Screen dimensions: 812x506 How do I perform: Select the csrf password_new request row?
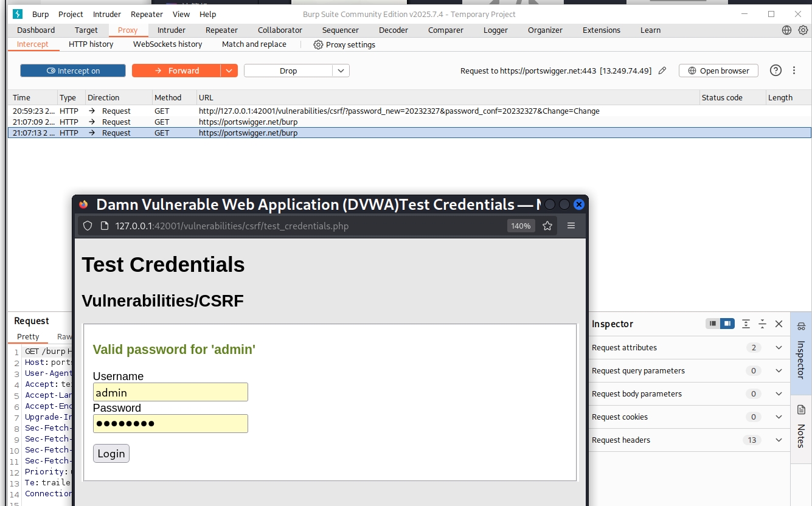(409, 111)
